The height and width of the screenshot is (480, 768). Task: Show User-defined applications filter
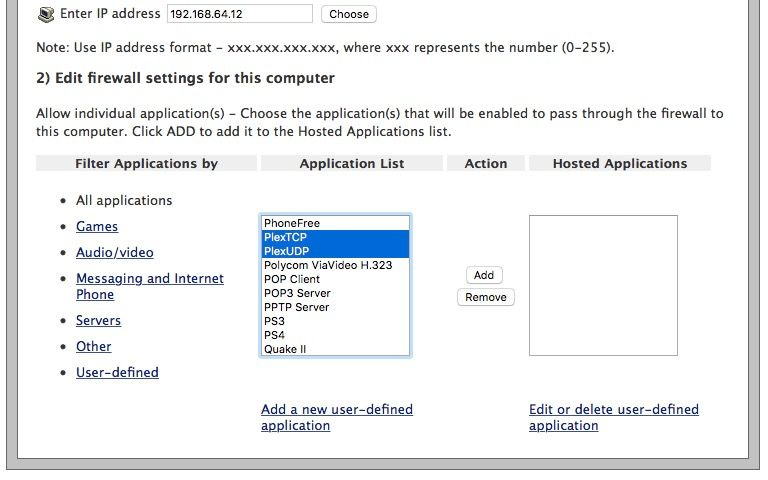(x=117, y=373)
